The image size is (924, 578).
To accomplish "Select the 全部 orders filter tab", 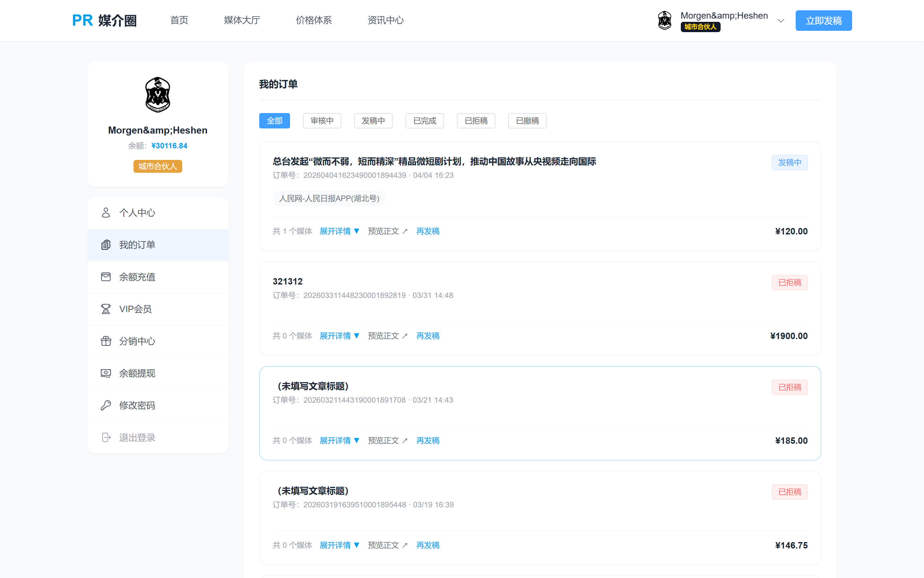I will 275,121.
